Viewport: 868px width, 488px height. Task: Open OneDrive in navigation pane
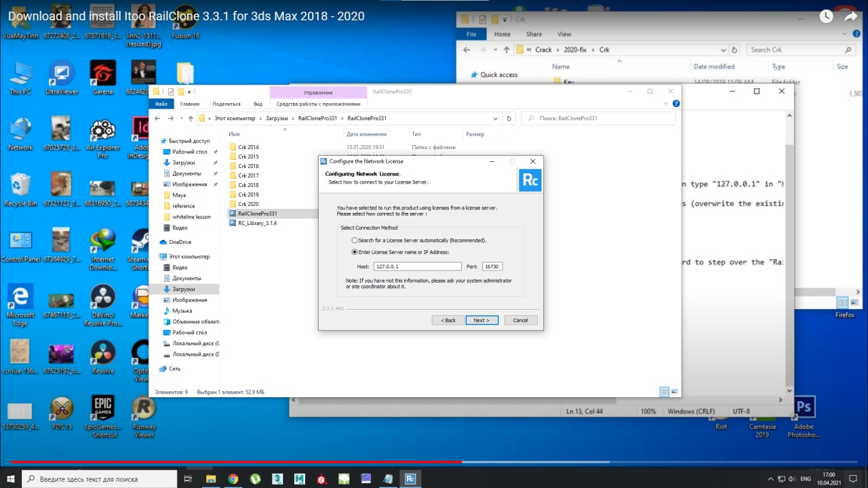pos(180,242)
